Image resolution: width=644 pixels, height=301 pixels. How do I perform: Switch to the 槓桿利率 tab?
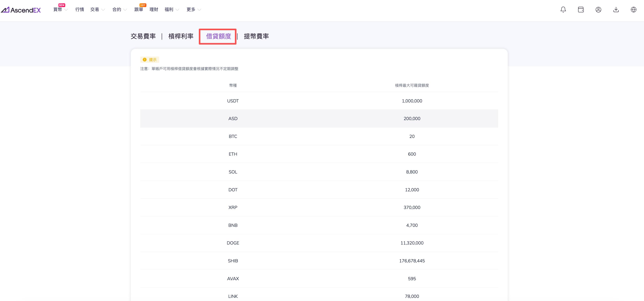tap(181, 36)
